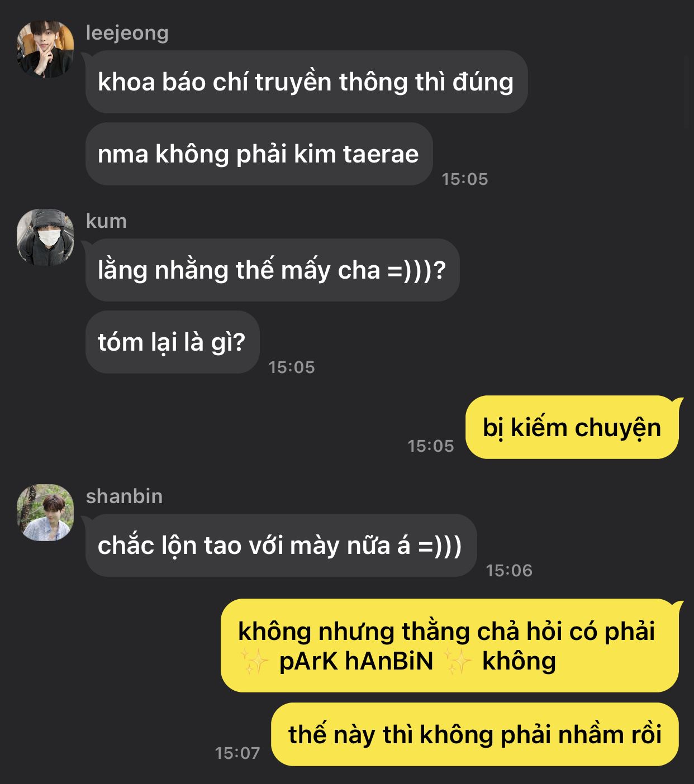Viewport: 694px width, 784px height.
Task: Tap the username shanbin
Action: click(x=124, y=496)
